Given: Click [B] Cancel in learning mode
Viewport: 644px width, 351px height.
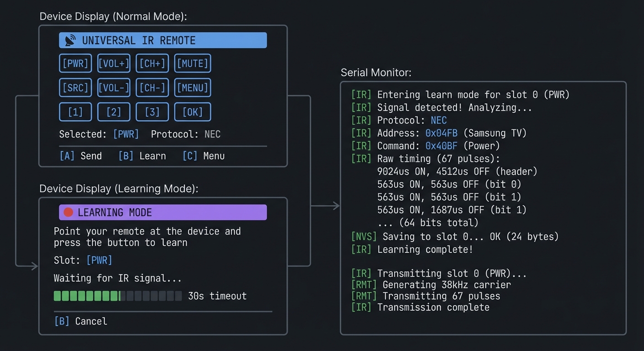Looking at the screenshot, I should pos(81,321).
